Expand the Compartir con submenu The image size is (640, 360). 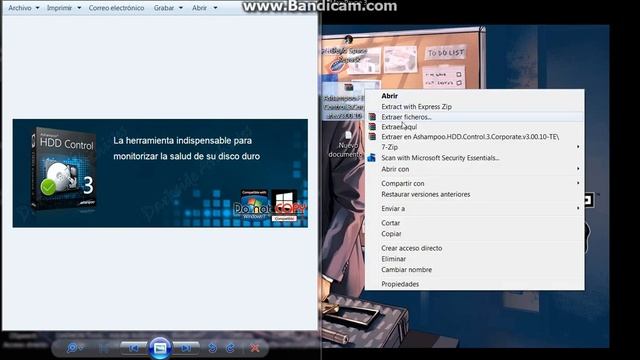coord(474,183)
